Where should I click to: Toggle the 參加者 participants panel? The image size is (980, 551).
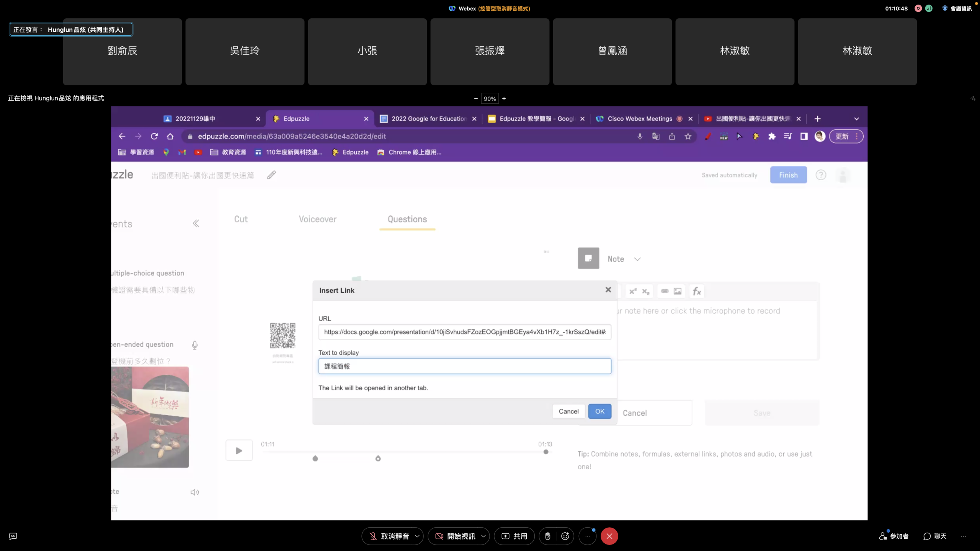click(x=894, y=536)
